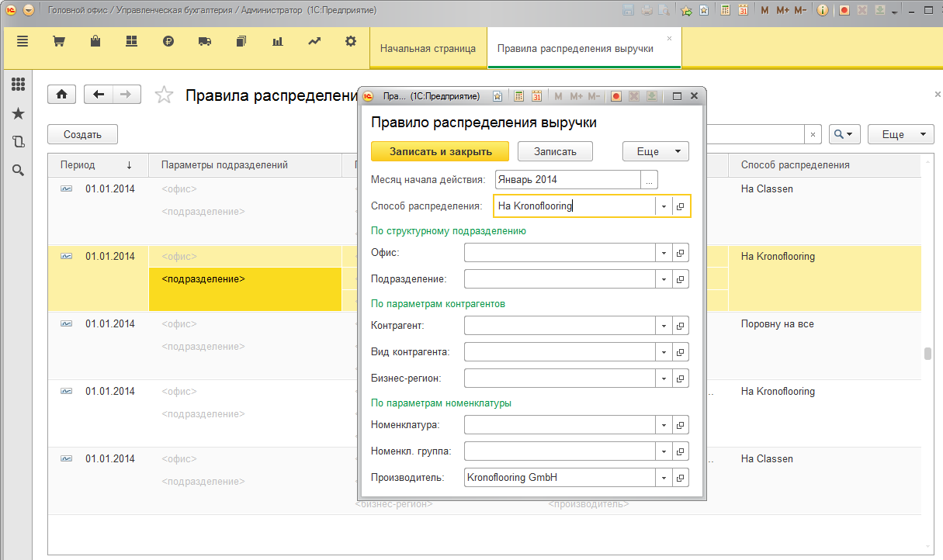The image size is (943, 560).
Task: Open info about program icon
Action: 823,10
